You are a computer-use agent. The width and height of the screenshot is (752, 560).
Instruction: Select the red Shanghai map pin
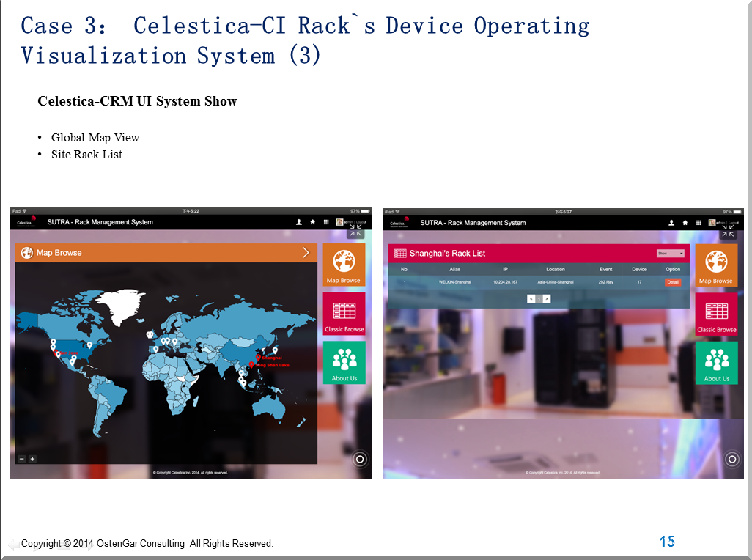[x=258, y=356]
